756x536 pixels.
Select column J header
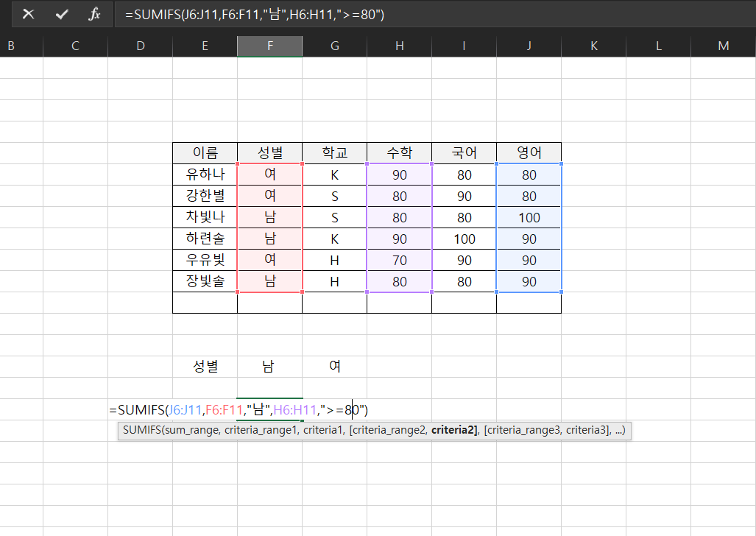(529, 46)
